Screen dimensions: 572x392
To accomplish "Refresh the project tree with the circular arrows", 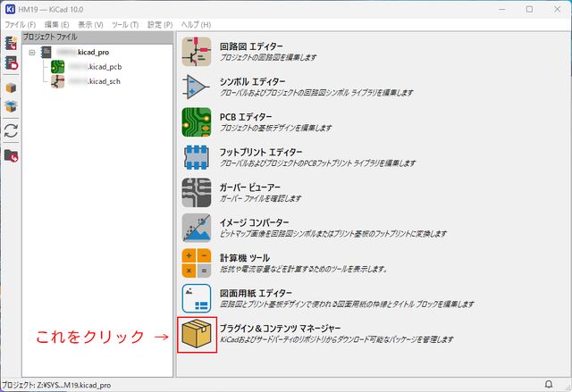I will (x=11, y=131).
